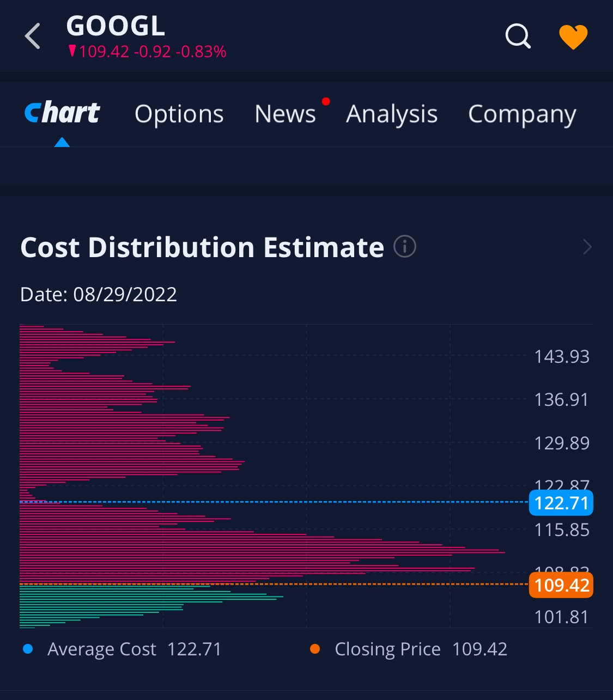Tap the Date: 08/29/2022 label
Viewport: 613px width, 700px height.
(x=99, y=294)
